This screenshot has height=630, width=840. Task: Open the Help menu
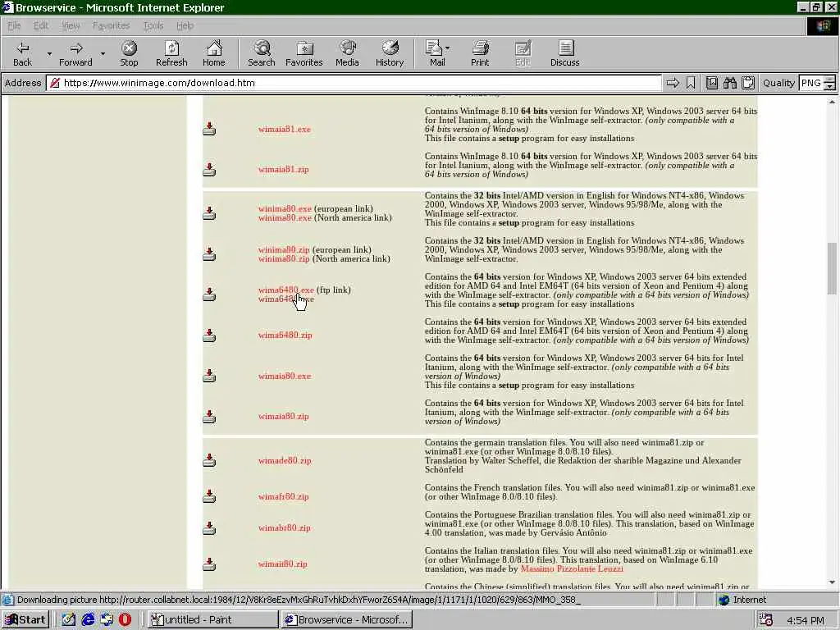point(185,25)
